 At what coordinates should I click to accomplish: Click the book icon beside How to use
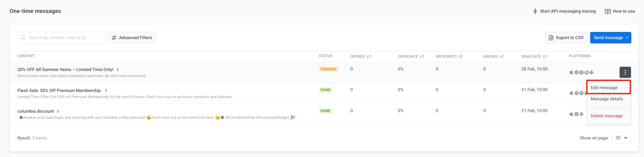pos(607,11)
